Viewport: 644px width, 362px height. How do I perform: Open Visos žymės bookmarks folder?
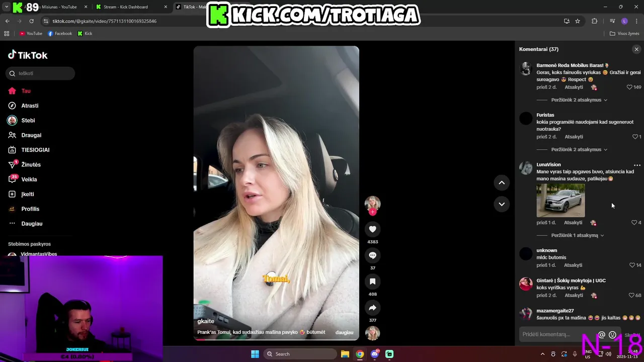point(624,34)
